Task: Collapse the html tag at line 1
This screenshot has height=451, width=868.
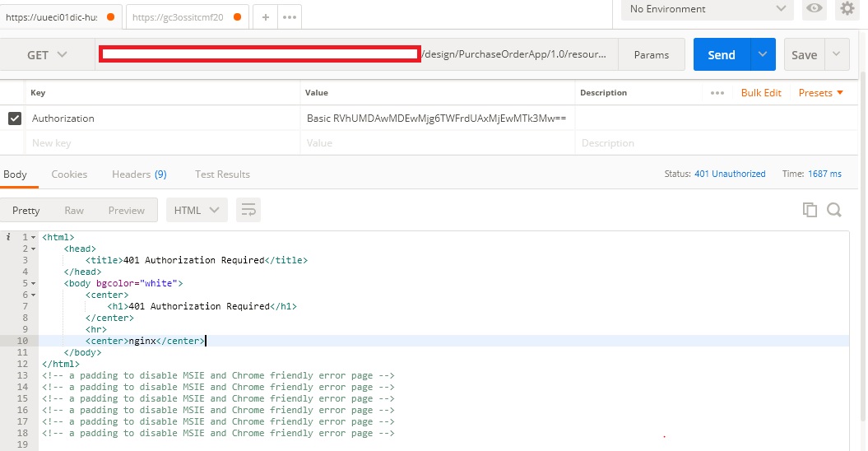Action: (33, 238)
